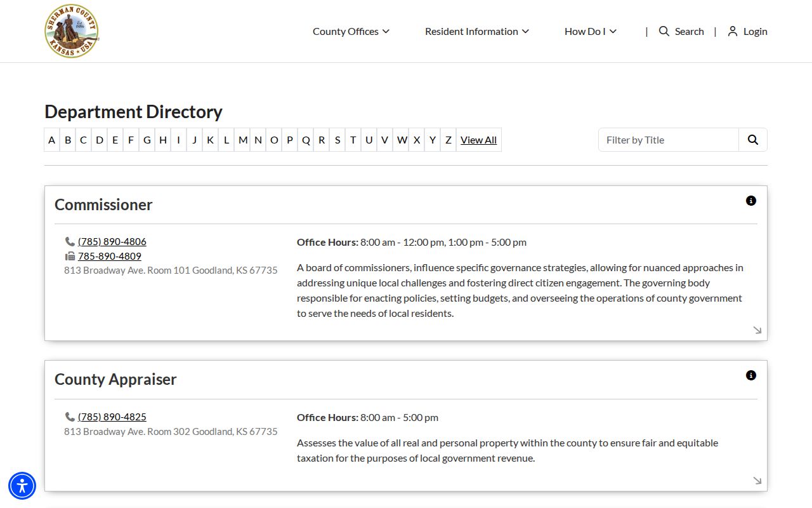Expand County Appraiser card via corner arrow
This screenshot has width=812, height=508.
coord(757,480)
